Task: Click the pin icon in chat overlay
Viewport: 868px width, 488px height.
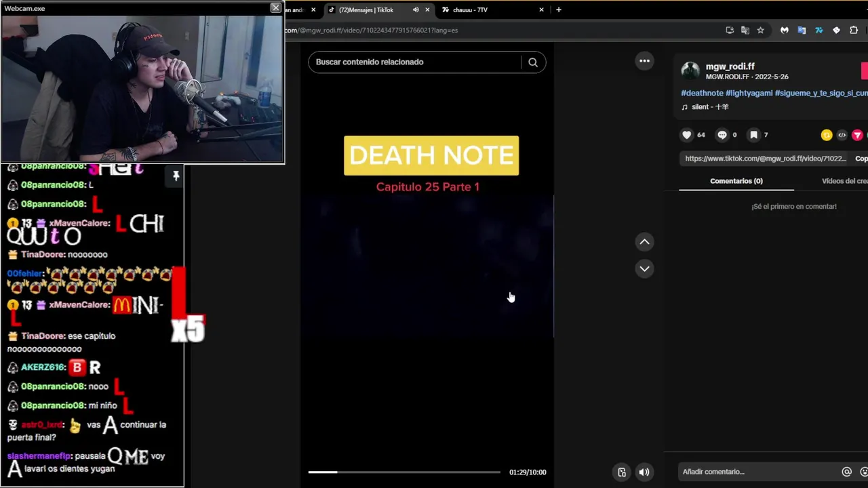Action: click(176, 176)
